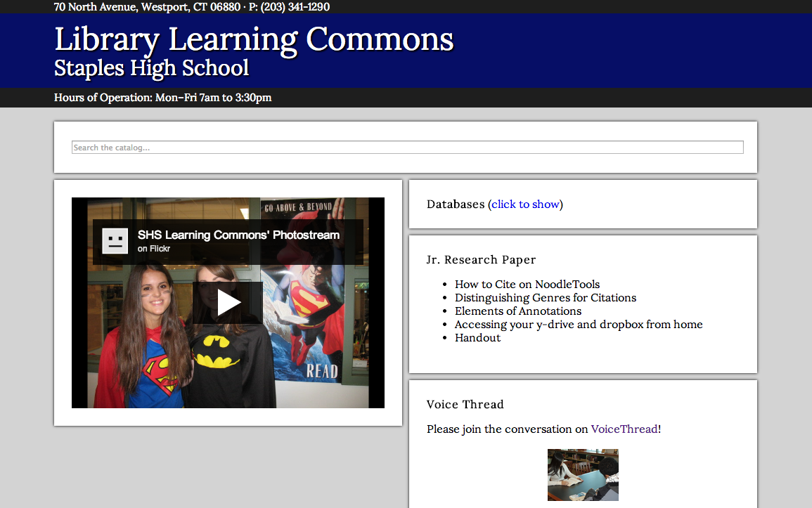Click the 'Voice Thread' heading
The height and width of the screenshot is (508, 812).
(x=465, y=405)
